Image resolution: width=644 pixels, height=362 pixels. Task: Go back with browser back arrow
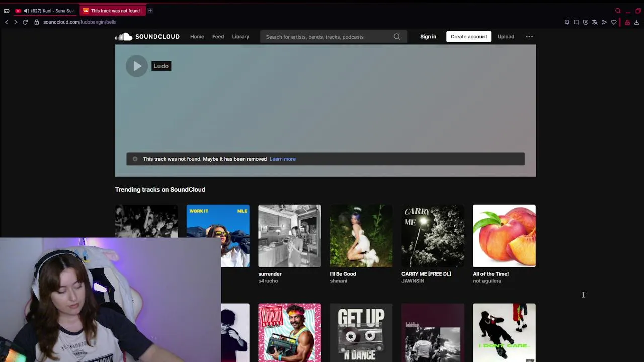[x=6, y=22]
